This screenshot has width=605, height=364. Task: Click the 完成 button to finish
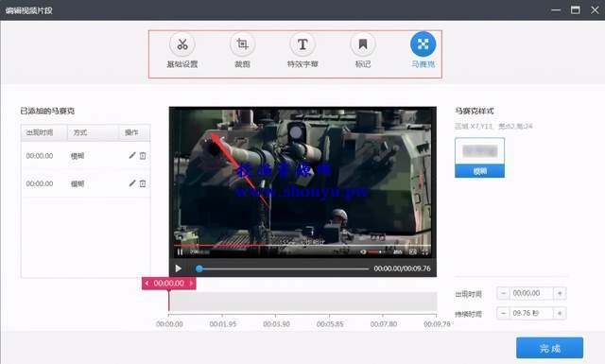click(550, 348)
